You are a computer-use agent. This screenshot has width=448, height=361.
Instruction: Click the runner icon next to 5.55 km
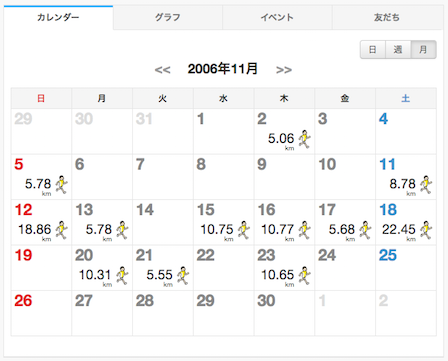coord(183,276)
